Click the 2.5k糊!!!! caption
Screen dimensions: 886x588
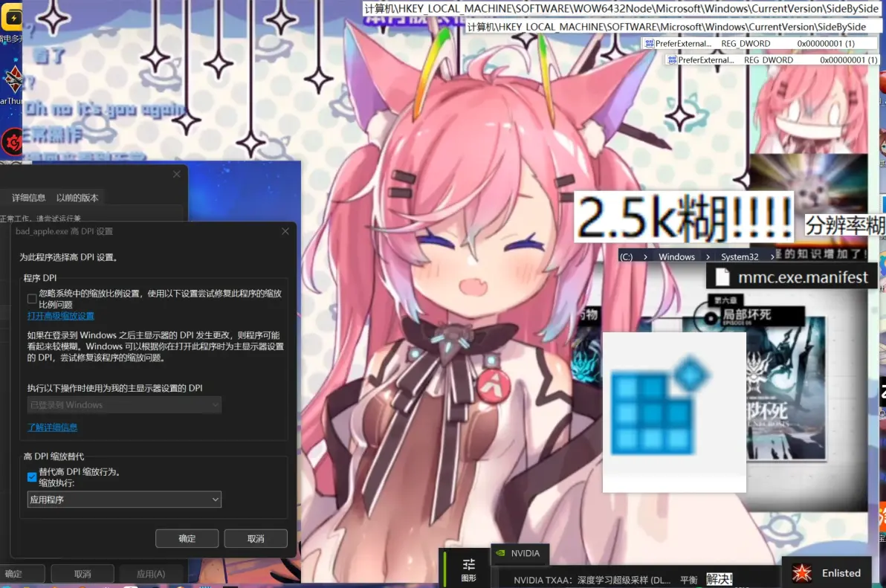tap(685, 217)
